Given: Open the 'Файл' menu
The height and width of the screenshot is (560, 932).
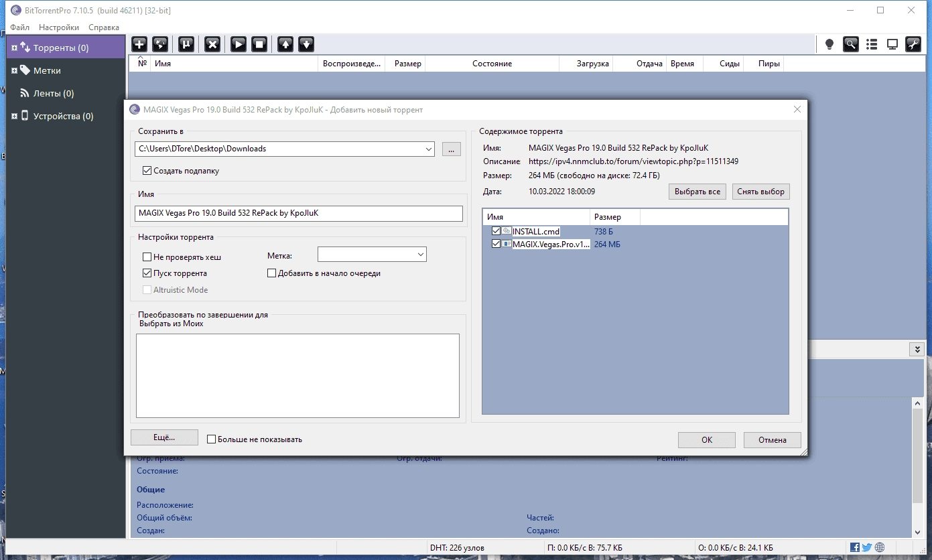Looking at the screenshot, I should click(x=19, y=27).
